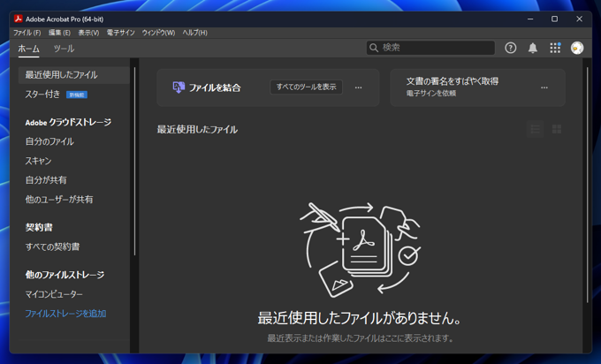Click 文書の署名をすばやく取得 card title

point(453,81)
